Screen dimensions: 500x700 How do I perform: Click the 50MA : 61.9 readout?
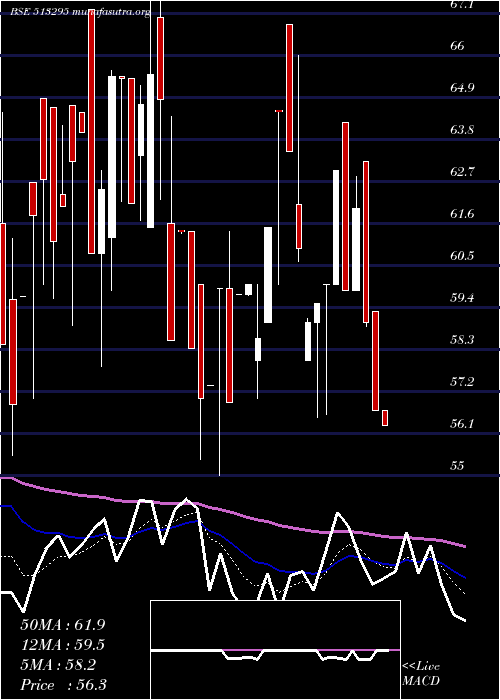[x=63, y=625]
